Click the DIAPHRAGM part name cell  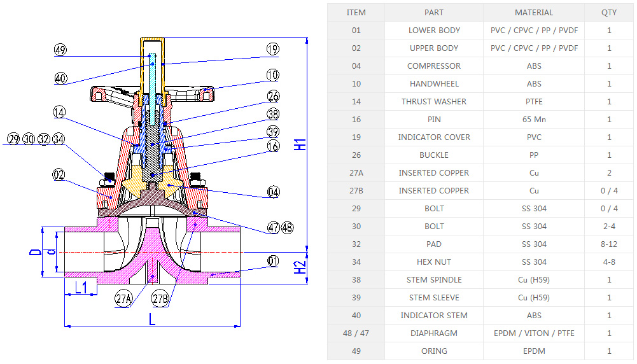[x=434, y=333]
